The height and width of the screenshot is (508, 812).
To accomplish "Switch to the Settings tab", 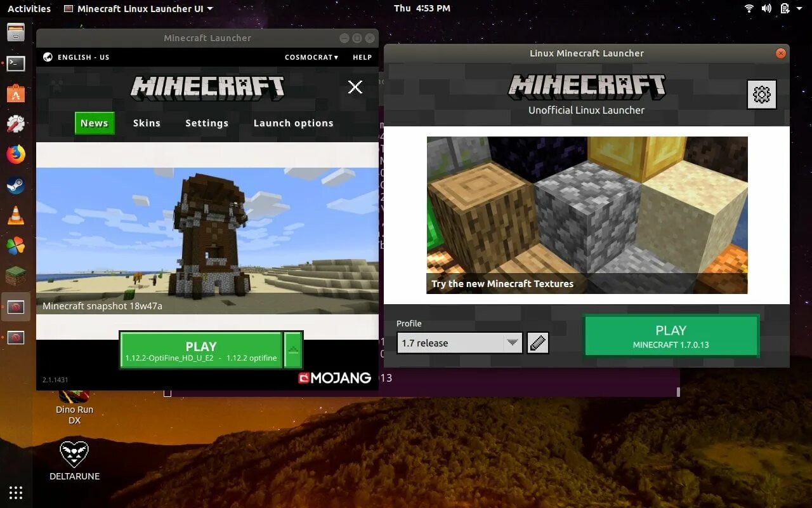I will pyautogui.click(x=207, y=123).
